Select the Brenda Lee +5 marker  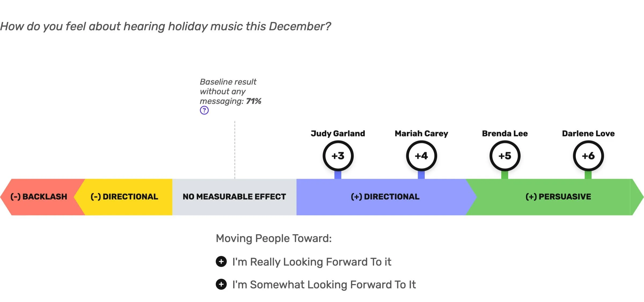tap(505, 156)
